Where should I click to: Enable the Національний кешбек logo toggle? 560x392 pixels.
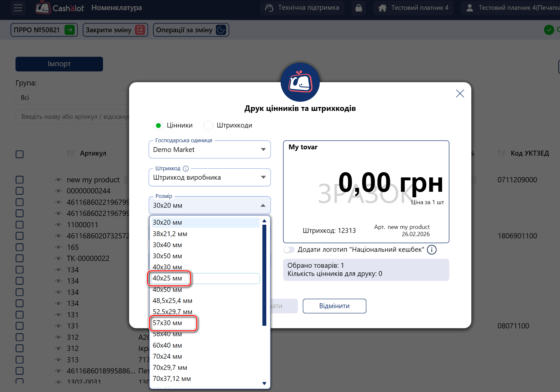tap(289, 250)
